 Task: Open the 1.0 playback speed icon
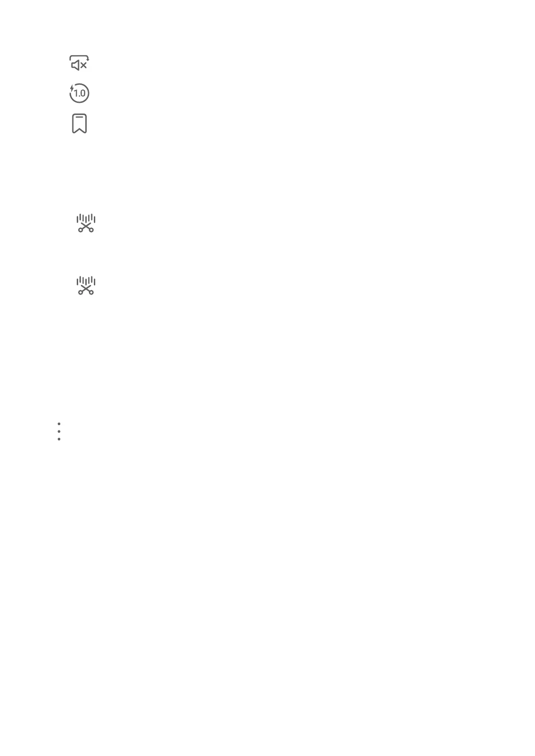coord(79,93)
